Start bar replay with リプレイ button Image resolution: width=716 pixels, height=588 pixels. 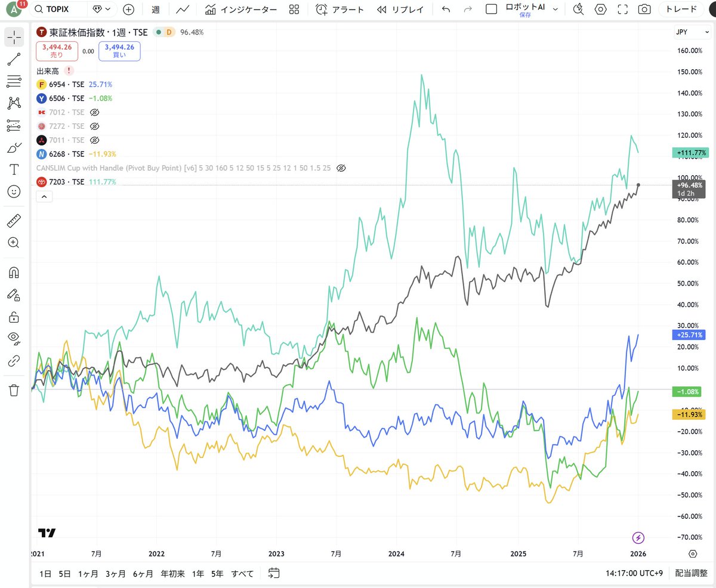(400, 10)
